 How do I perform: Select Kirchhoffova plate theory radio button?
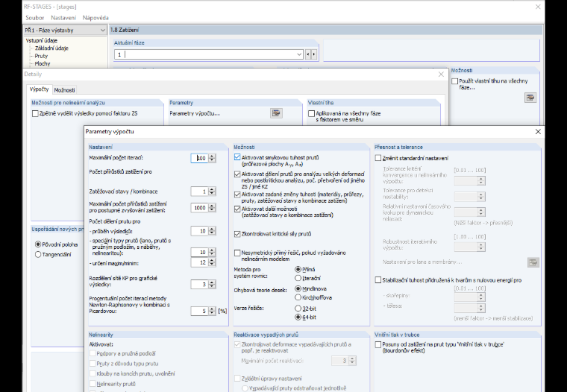(298, 297)
